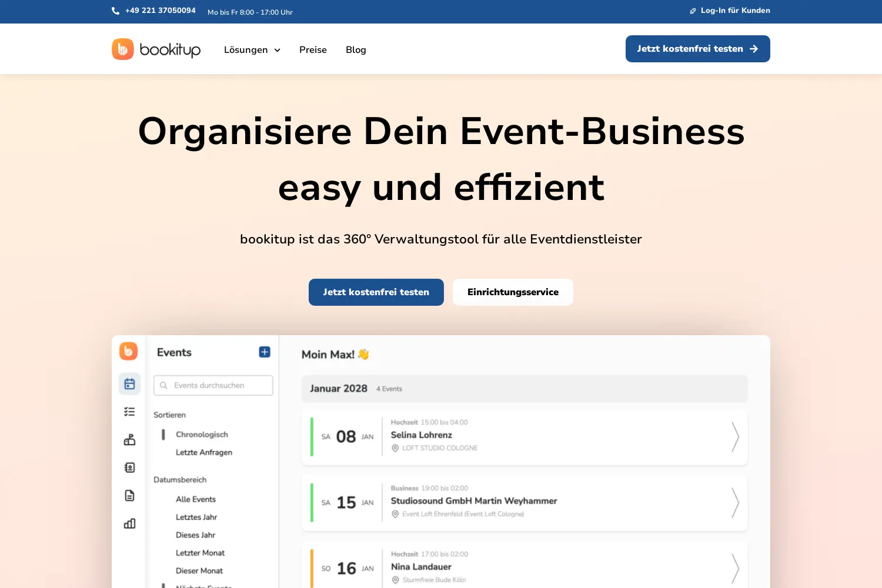The image size is (882, 588).
Task: Filter date range to Alle Events
Action: 196,499
